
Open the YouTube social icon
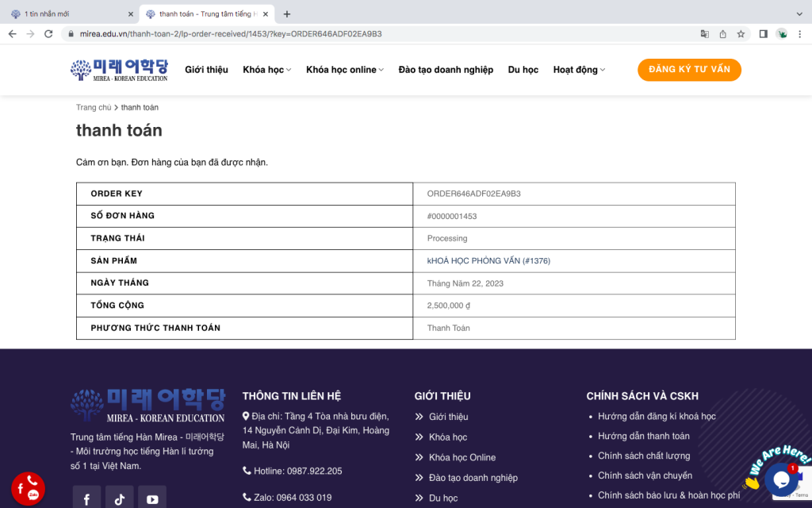[152, 498]
